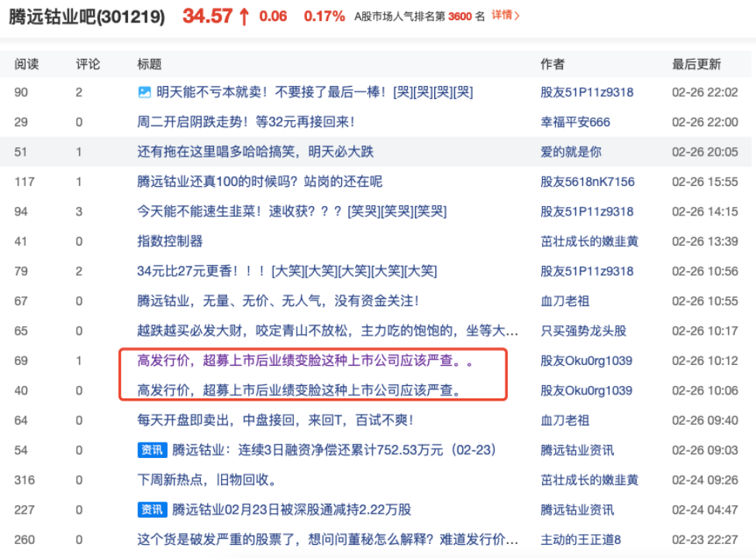
Task: Click the price change value 0.06
Action: [x=273, y=16]
